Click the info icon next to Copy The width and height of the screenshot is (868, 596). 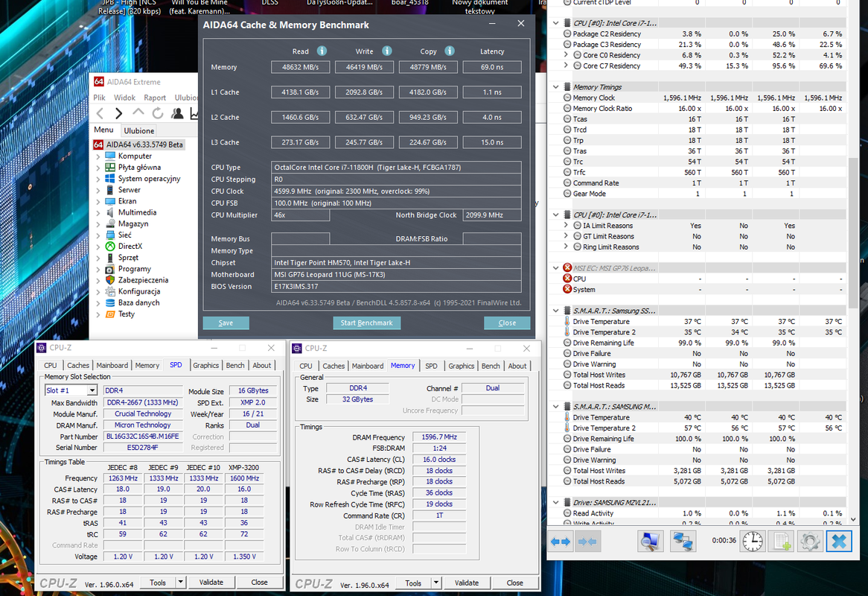[x=450, y=51]
